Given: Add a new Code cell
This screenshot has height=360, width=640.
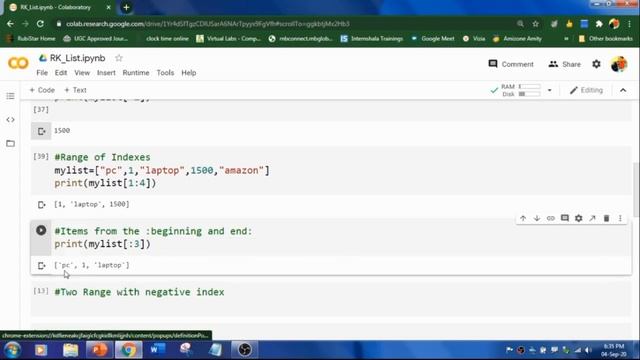Looking at the screenshot, I should tap(42, 90).
